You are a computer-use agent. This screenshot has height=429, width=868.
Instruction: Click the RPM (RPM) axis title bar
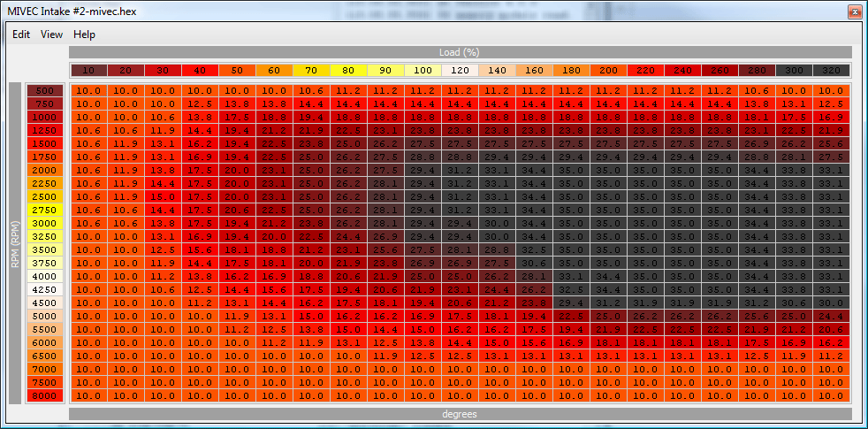[15, 243]
